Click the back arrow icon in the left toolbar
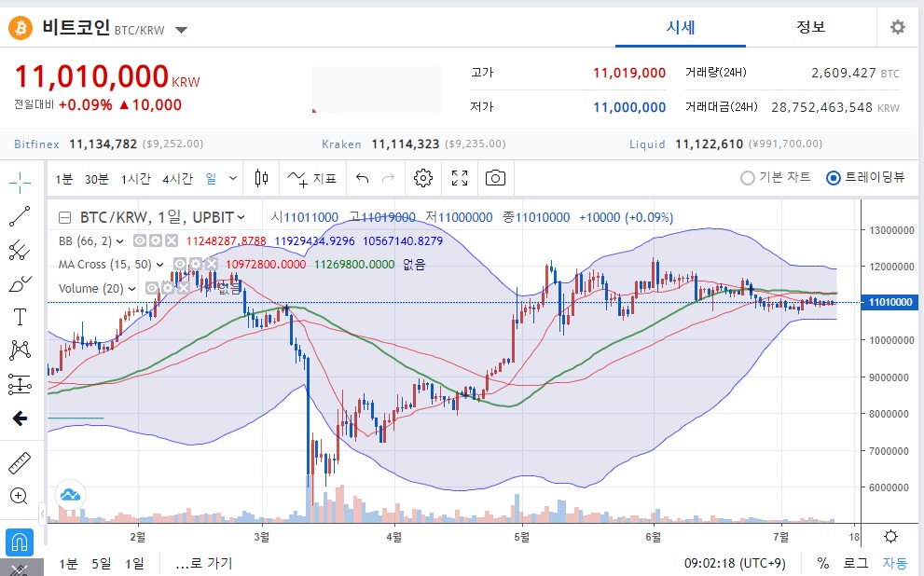 point(20,418)
